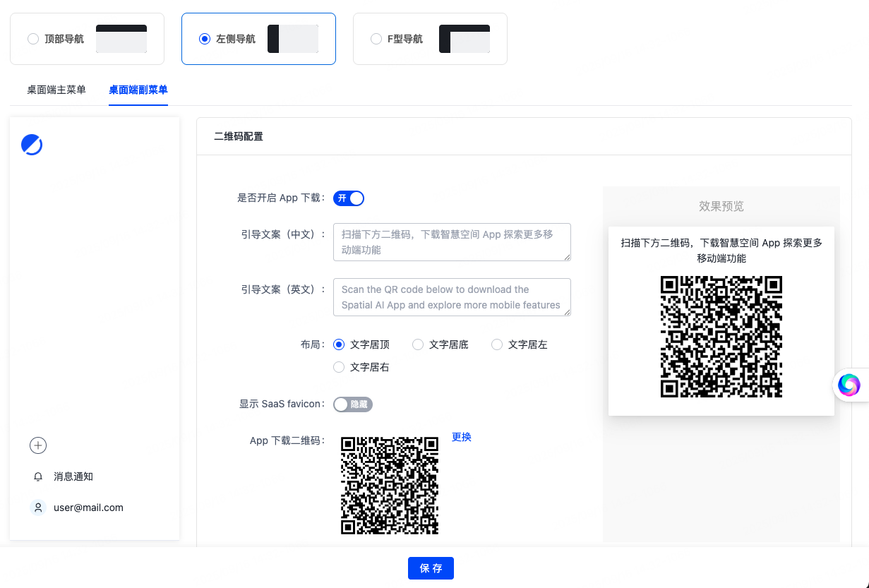Open the floating colorful assistant icon
869x588 pixels.
(849, 385)
